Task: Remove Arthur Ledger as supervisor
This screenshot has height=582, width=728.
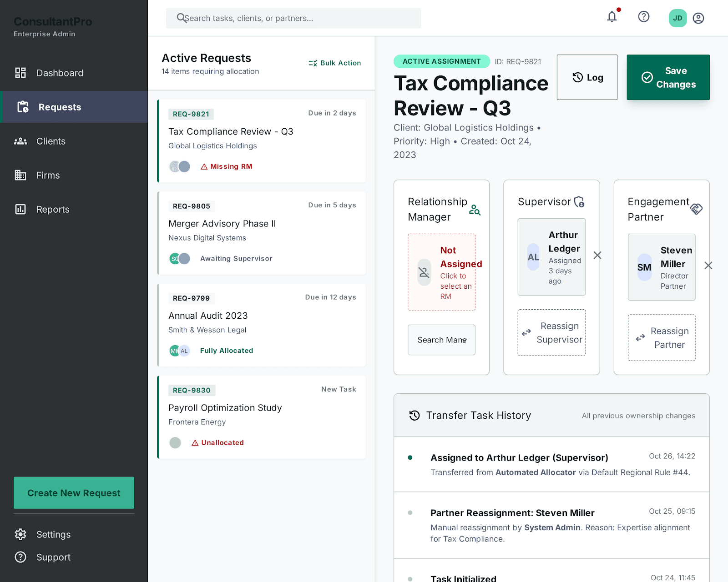Action: point(597,256)
